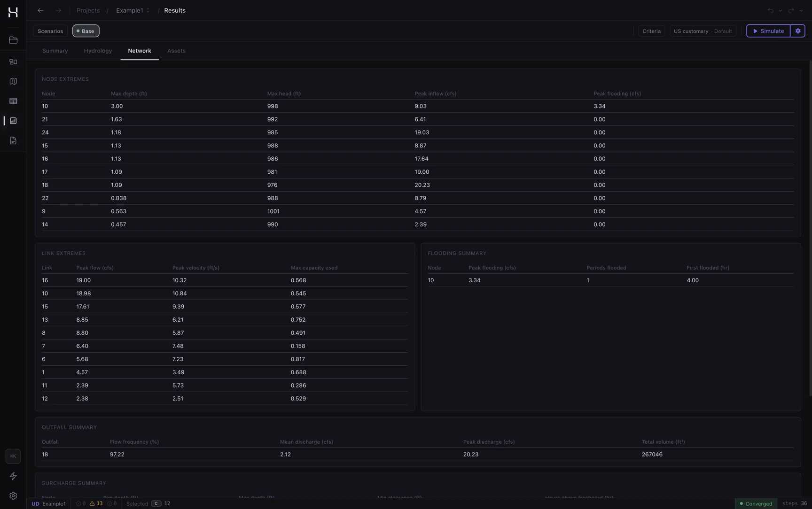Click the Selected count 12 in status bar
This screenshot has height=509, width=812.
click(x=167, y=503)
